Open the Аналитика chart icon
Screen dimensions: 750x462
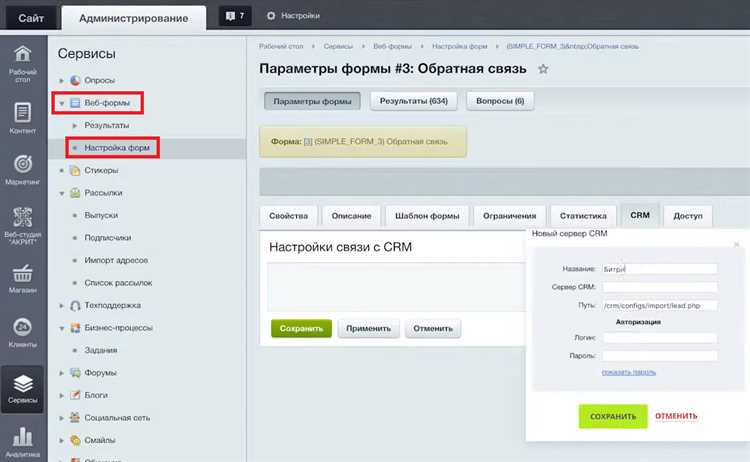(22, 436)
